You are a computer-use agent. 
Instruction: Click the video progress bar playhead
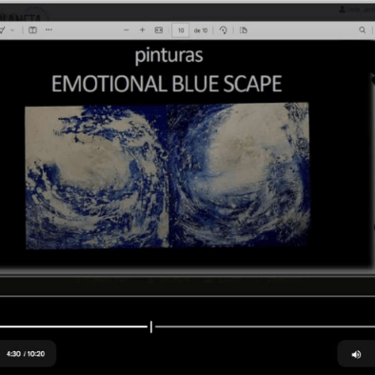click(x=151, y=327)
